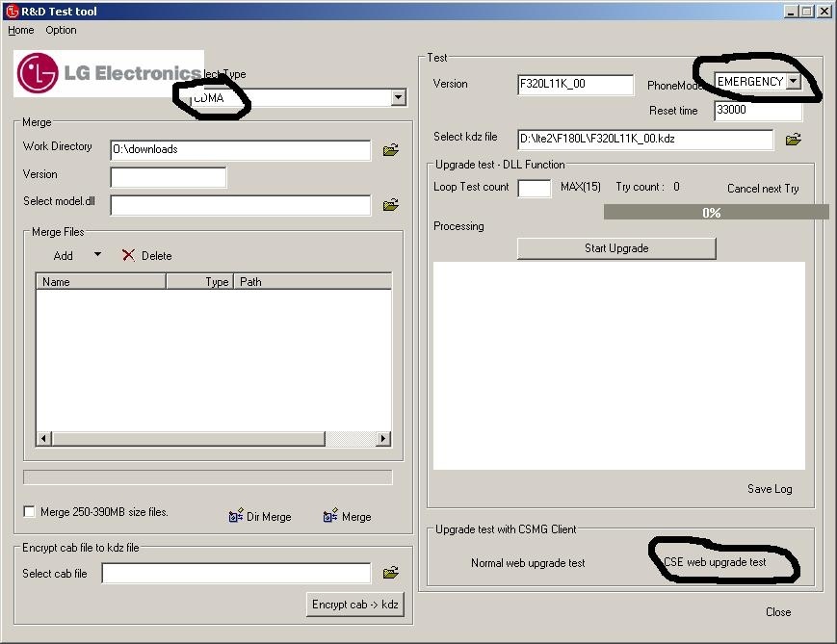
Task: Click the 0% upgrade progress bar
Action: 716,213
